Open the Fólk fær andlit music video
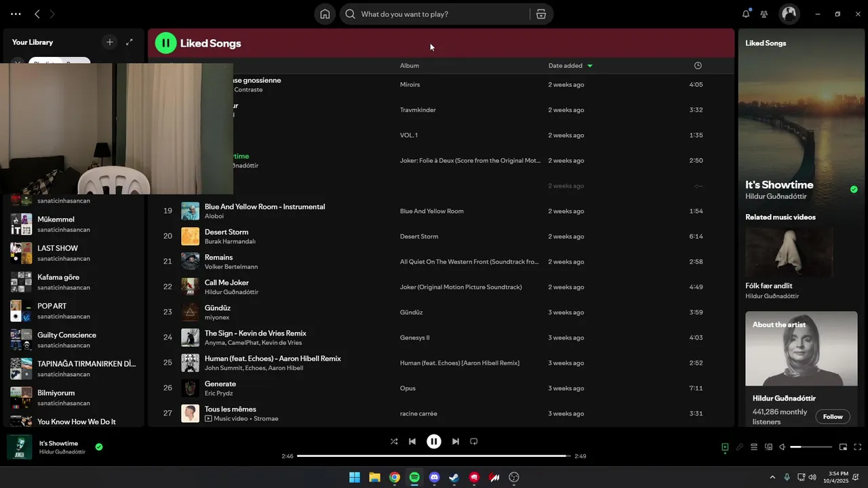 (x=769, y=286)
